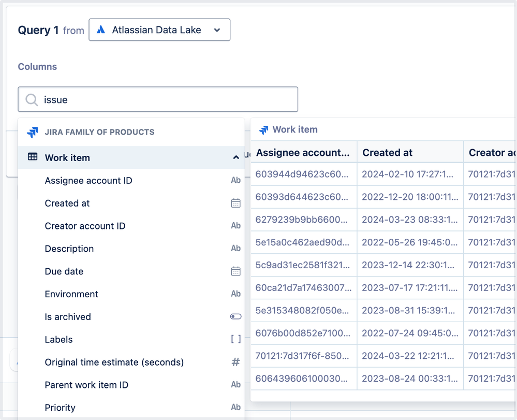
Task: Add the Is archived column
Action: (x=131, y=317)
